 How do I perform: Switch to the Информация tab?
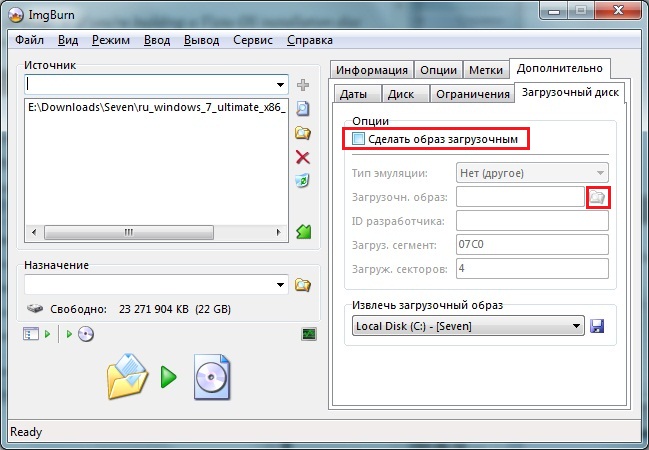pyautogui.click(x=371, y=70)
